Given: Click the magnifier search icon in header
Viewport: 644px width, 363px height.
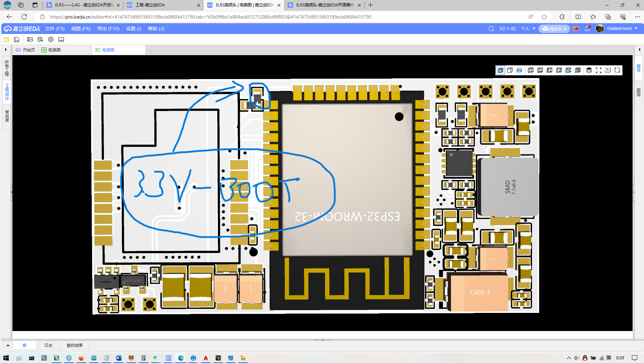Looking at the screenshot, I should (x=491, y=29).
